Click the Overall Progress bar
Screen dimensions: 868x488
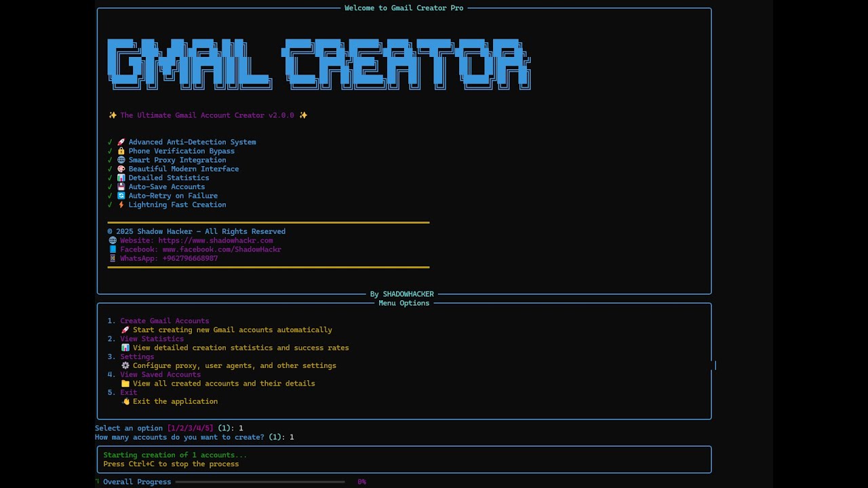[x=260, y=482]
